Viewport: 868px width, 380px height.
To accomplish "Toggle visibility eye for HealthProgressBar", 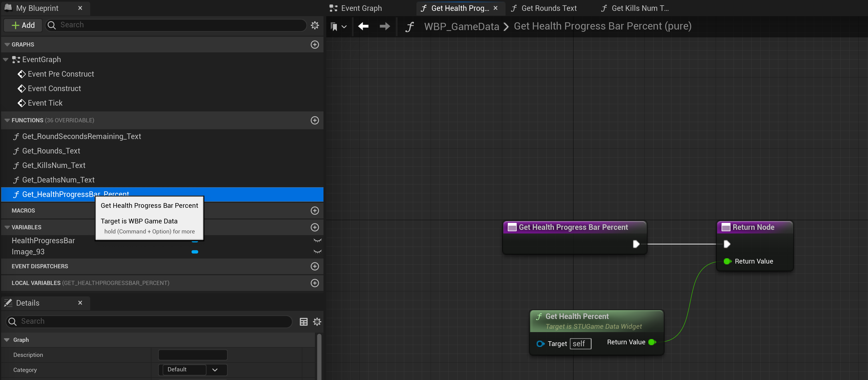I will click(317, 241).
